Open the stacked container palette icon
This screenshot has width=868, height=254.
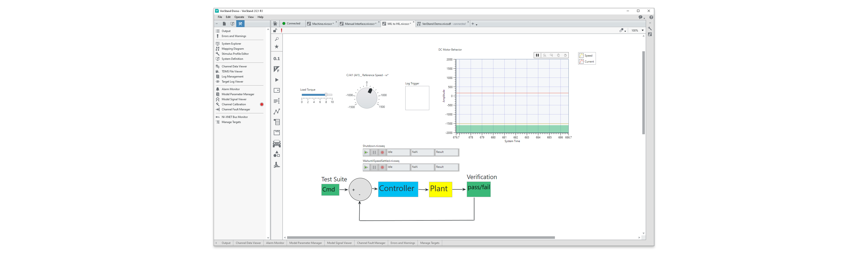(x=277, y=122)
